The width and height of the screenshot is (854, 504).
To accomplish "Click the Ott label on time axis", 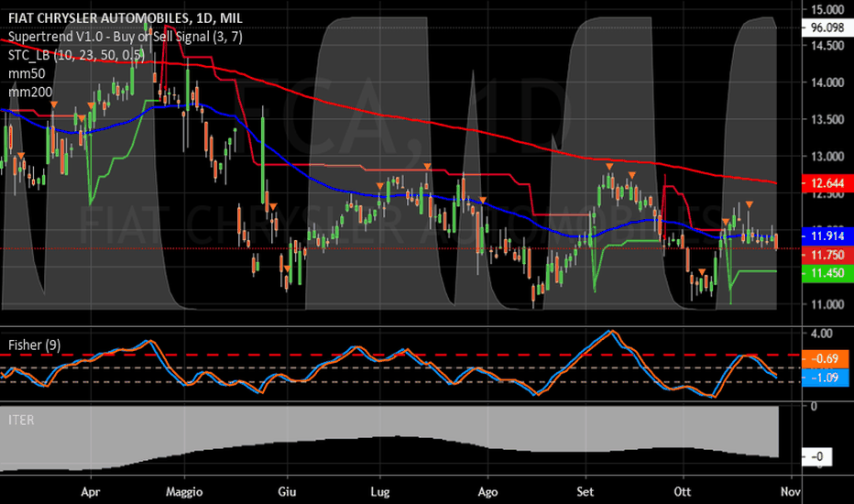I will point(683,491).
